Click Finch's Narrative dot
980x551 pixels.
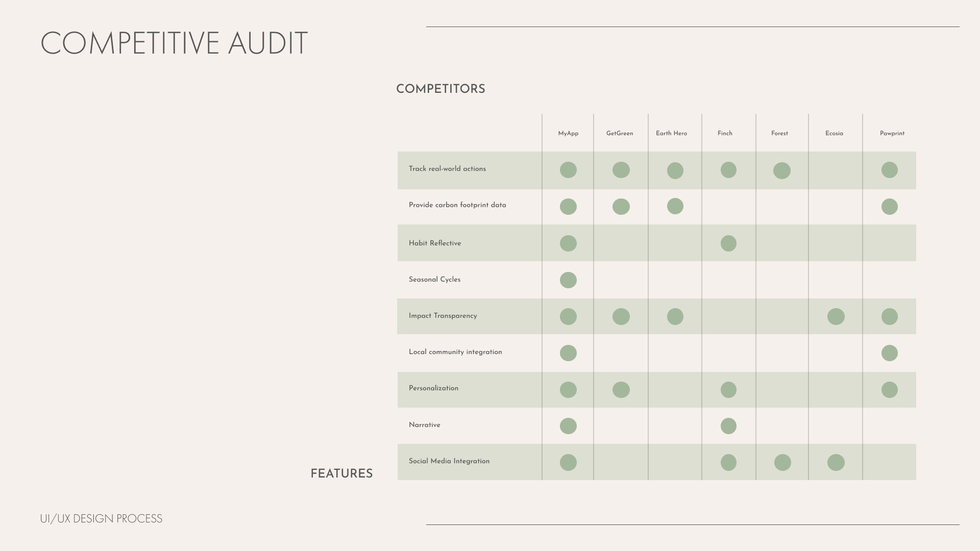[x=728, y=426]
